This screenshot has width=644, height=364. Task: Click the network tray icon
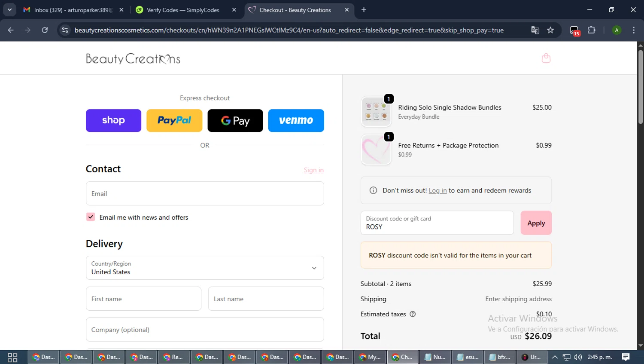tap(567, 357)
